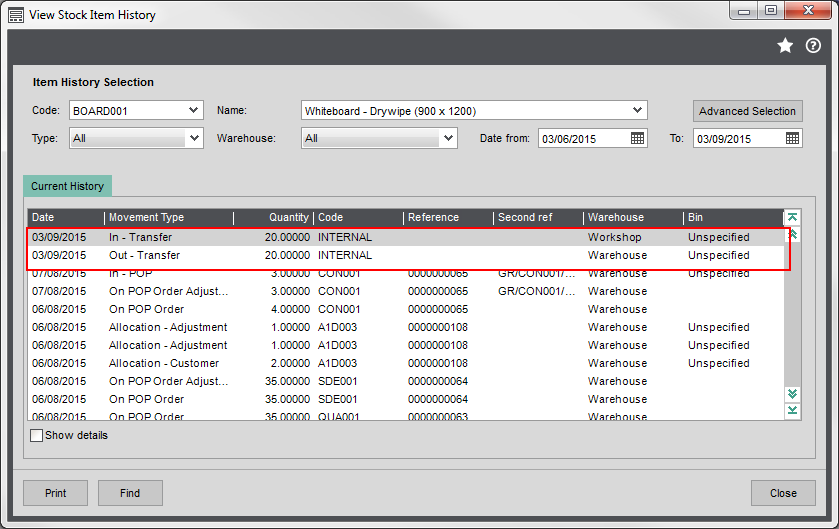Click the Bin column header
Screen dimensions: 839x529
click(x=733, y=217)
